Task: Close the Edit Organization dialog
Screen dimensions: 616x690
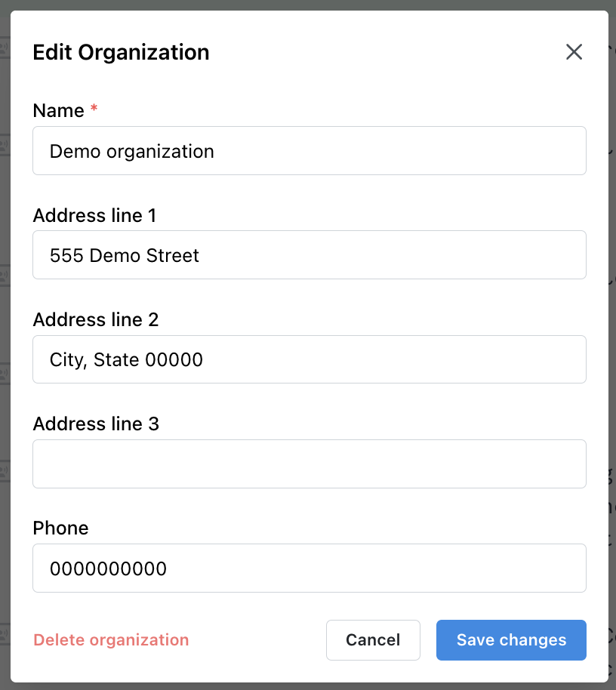Action: [x=574, y=52]
